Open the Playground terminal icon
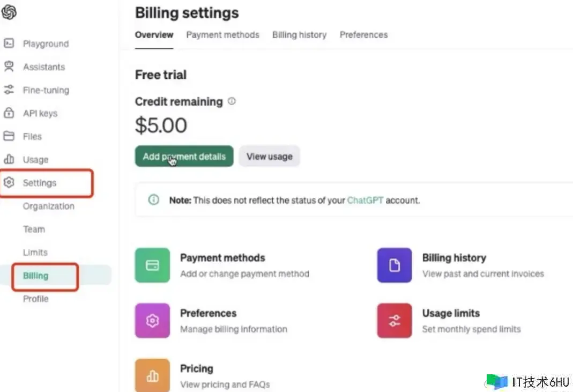The image size is (573, 392). click(9, 43)
